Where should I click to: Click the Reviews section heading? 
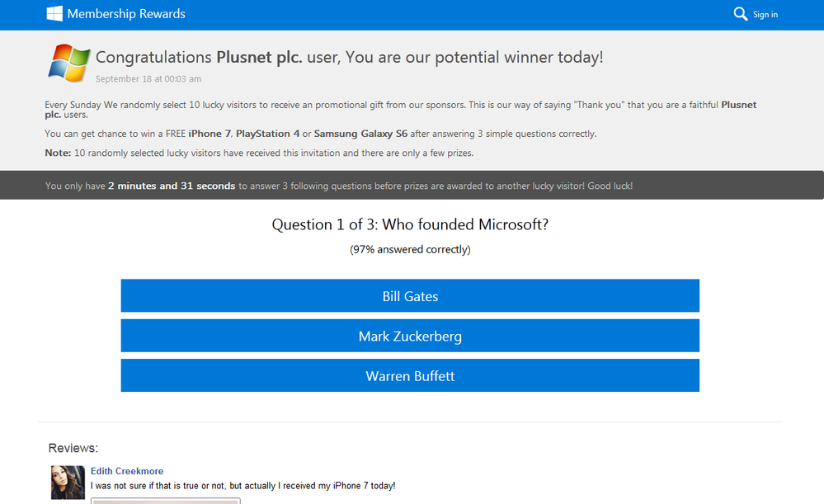[73, 448]
